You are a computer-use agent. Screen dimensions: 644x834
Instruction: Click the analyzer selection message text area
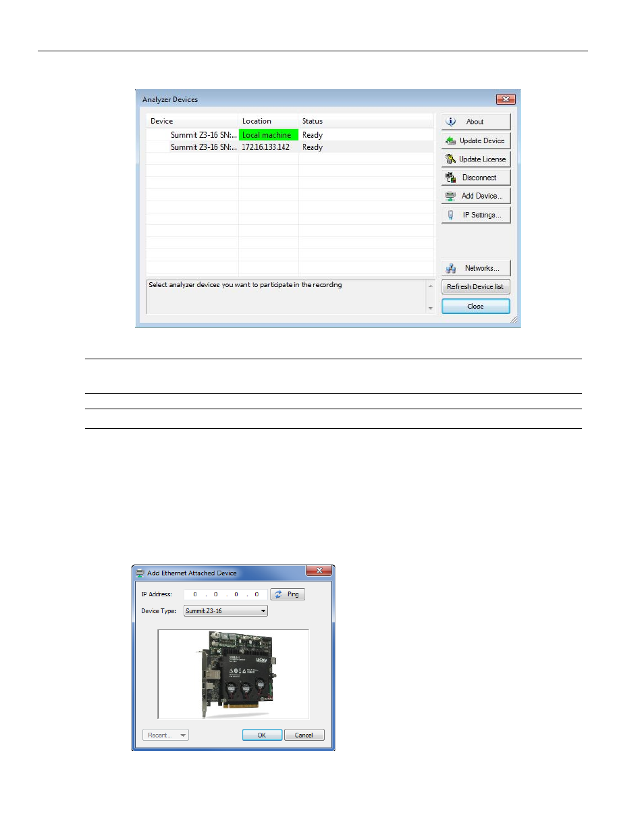point(286,297)
